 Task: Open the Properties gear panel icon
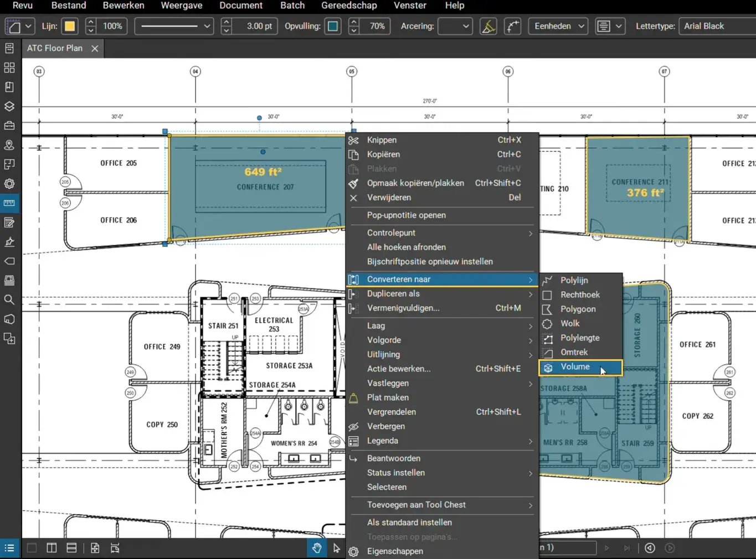tap(9, 184)
